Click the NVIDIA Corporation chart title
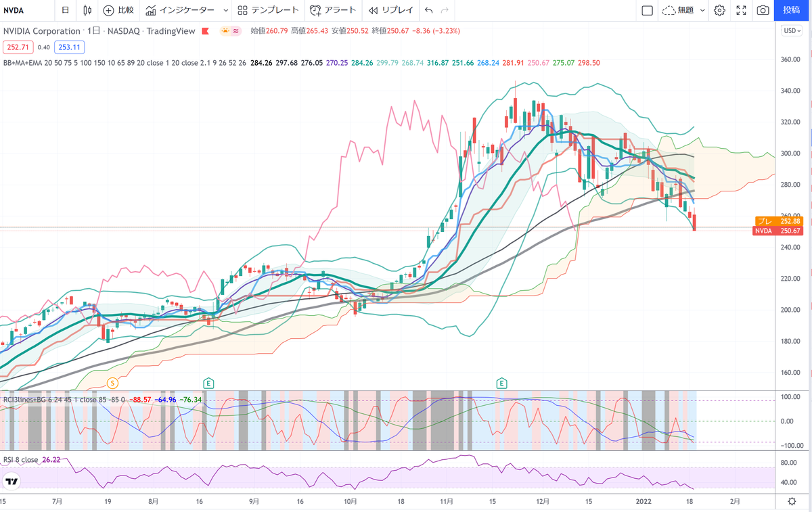Image resolution: width=812 pixels, height=512 pixels. point(41,31)
